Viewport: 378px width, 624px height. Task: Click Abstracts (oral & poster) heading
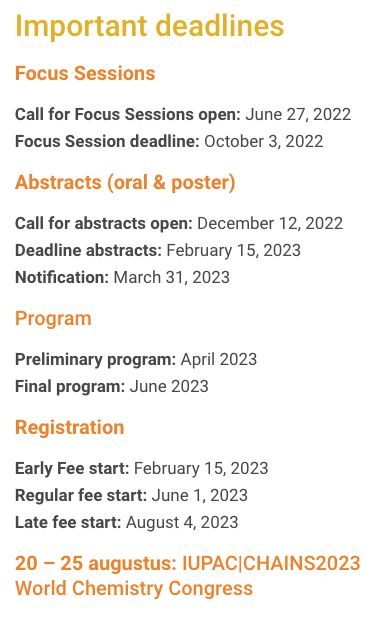point(125,182)
